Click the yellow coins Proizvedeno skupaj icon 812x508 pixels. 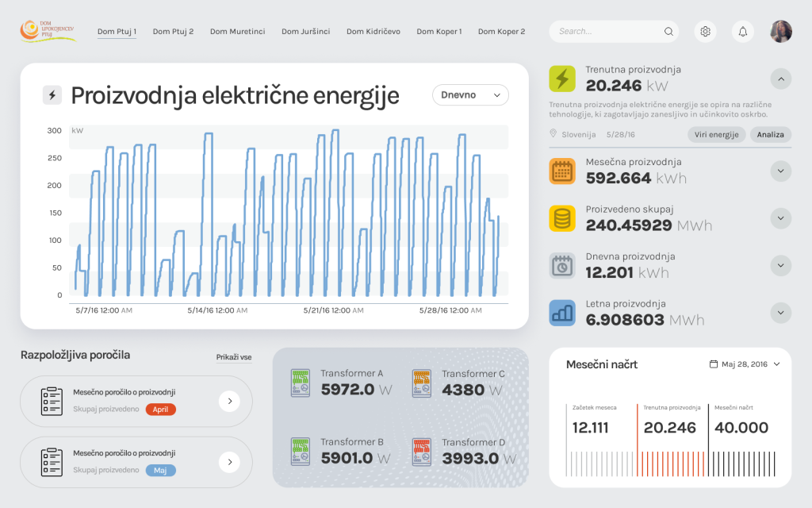[x=562, y=218]
